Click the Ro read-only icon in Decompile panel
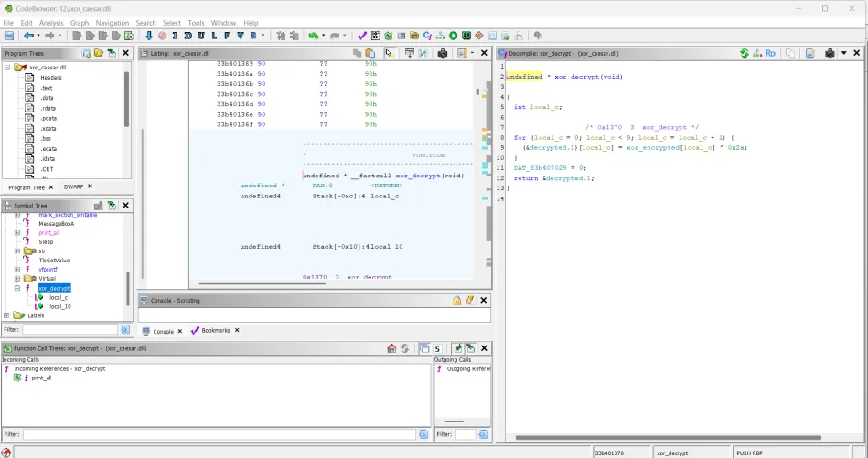Screen dimensions: 868x458 (770, 53)
